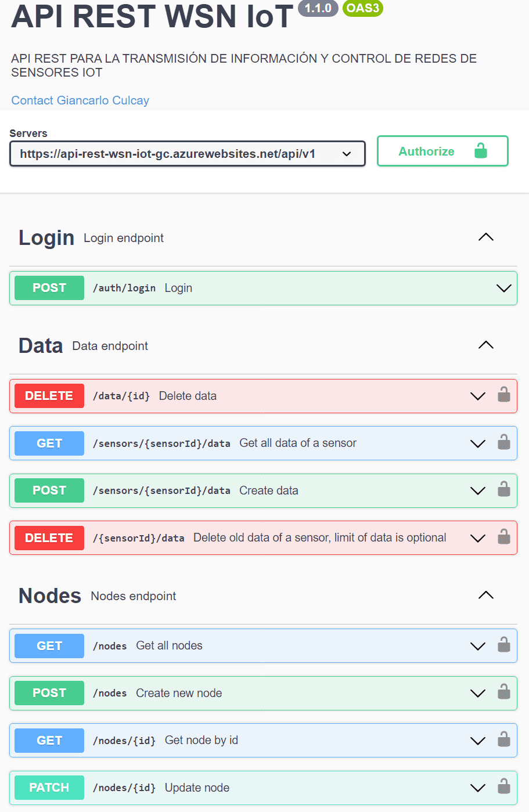This screenshot has height=812, width=529.
Task: Click the 'Create data' summary text
Action: pos(269,490)
